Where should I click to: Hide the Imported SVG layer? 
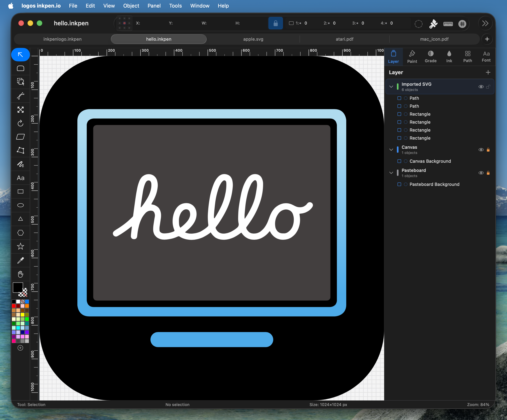481,87
